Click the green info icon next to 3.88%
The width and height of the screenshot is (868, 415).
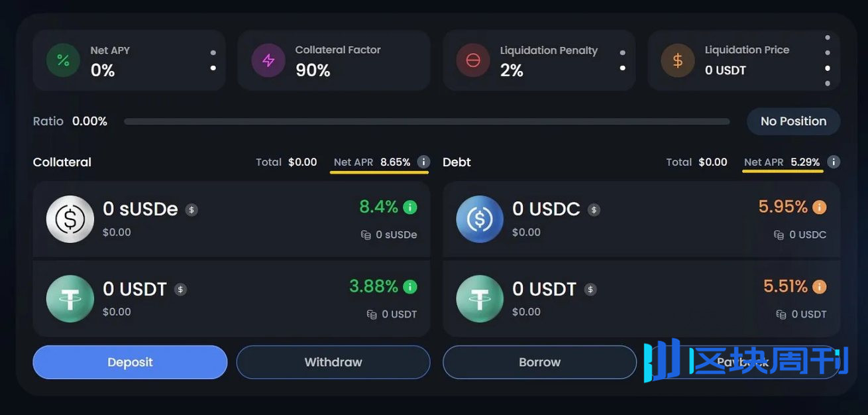pos(410,287)
